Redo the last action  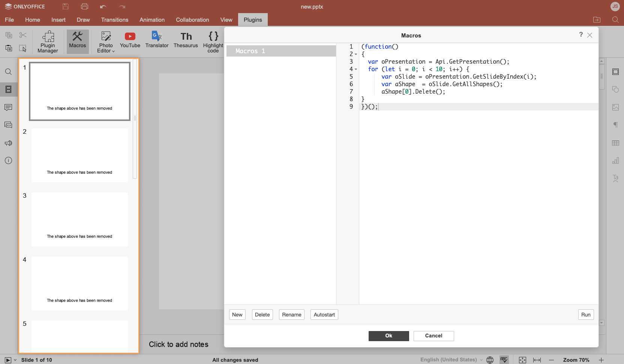(122, 6)
